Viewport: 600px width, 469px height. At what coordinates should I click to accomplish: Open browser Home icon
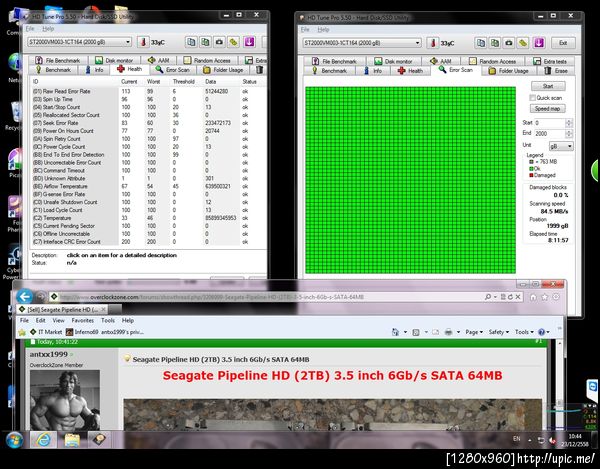(x=533, y=297)
